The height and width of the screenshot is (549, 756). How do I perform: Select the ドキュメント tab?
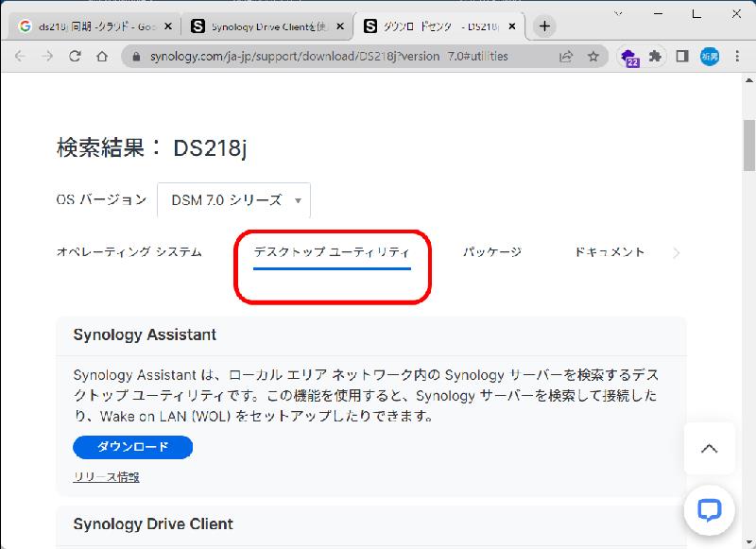tap(610, 252)
